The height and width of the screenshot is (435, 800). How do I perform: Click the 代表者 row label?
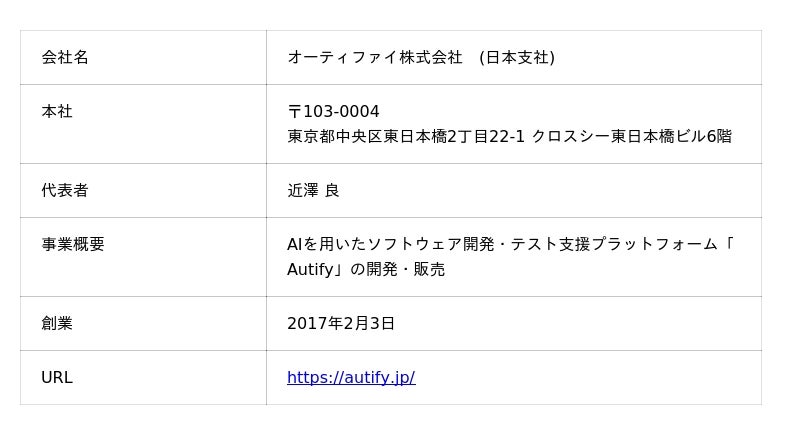[65, 191]
